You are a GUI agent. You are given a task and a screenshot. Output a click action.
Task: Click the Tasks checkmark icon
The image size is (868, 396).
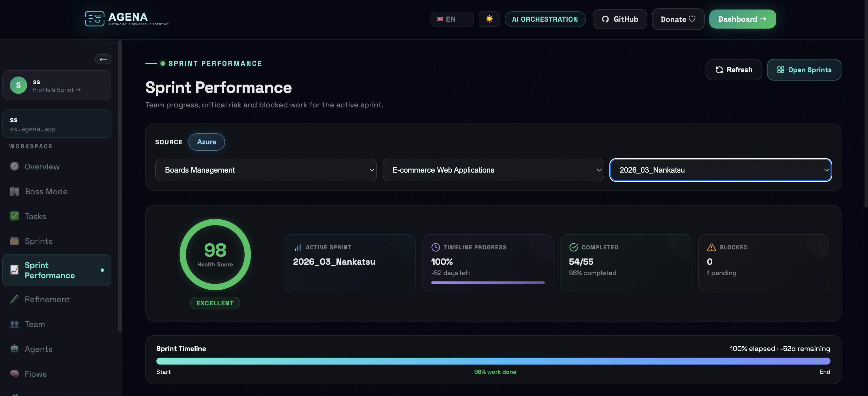pyautogui.click(x=14, y=216)
